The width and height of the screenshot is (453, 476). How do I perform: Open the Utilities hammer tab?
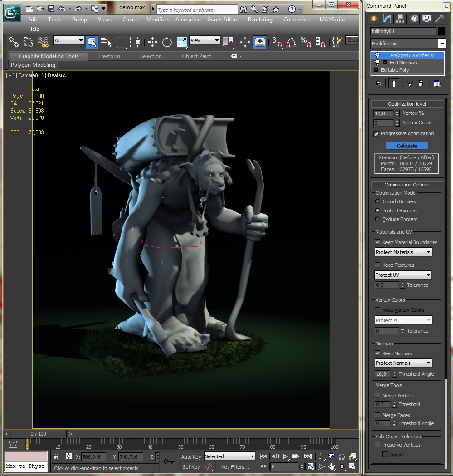[439, 19]
